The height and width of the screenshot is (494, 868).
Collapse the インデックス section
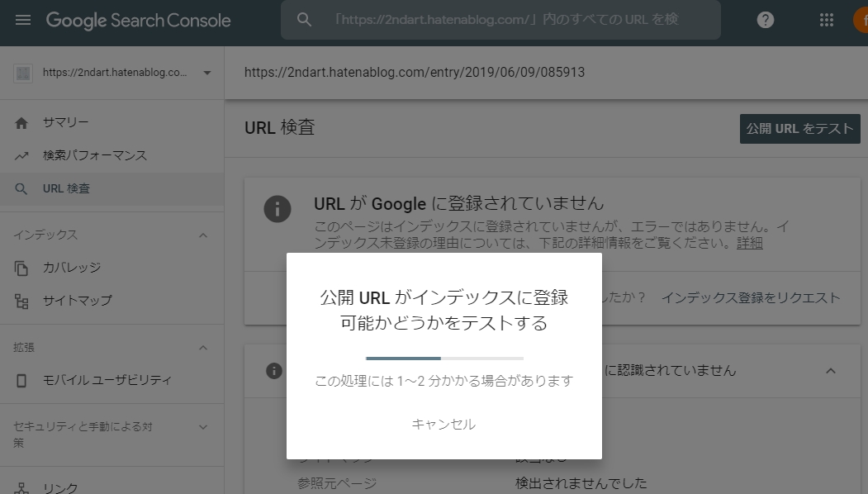(203, 235)
